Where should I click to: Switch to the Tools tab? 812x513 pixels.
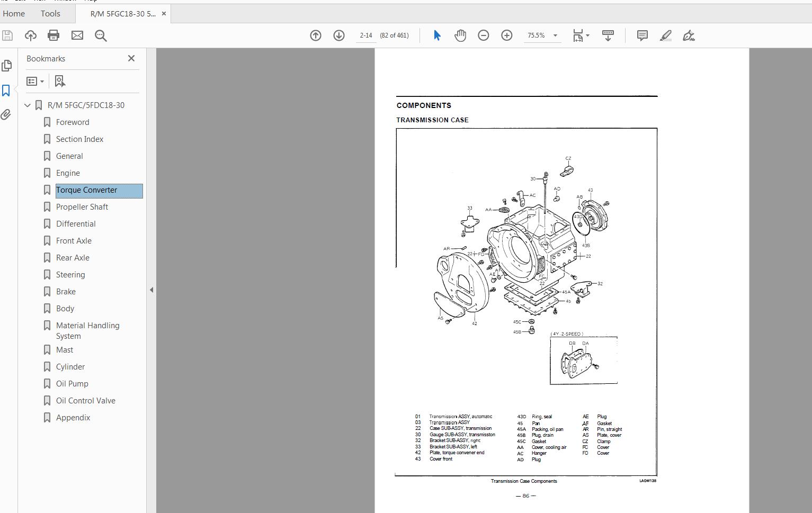click(50, 13)
